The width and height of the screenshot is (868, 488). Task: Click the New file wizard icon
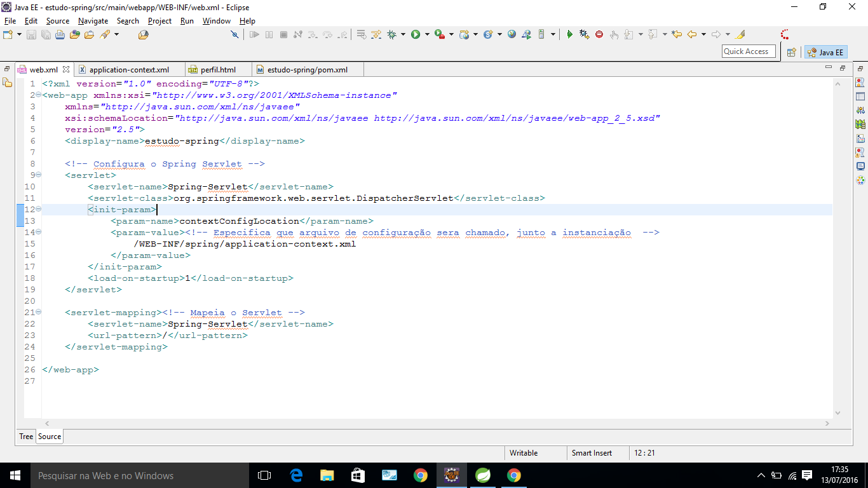[x=8, y=34]
